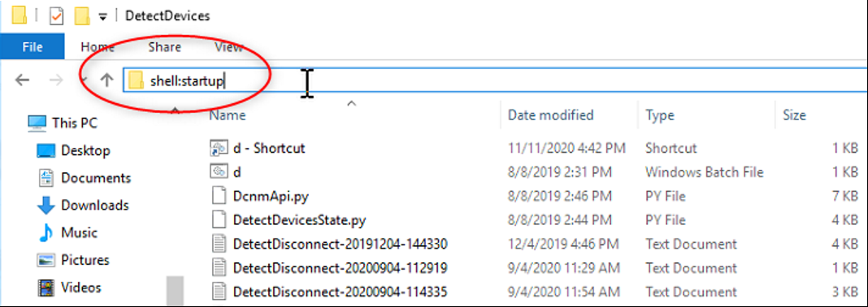The width and height of the screenshot is (868, 307).
Task: Switch to the Home ribbon tab
Action: [98, 47]
